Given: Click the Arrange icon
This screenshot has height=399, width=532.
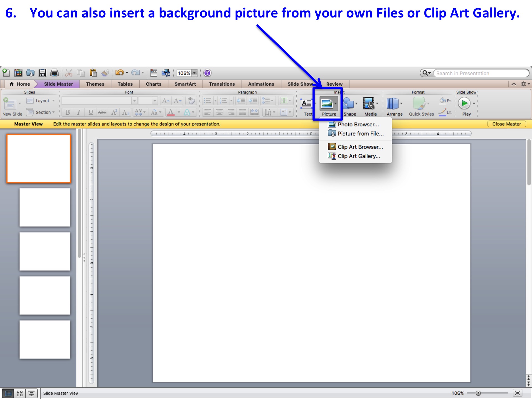Looking at the screenshot, I should click(393, 104).
